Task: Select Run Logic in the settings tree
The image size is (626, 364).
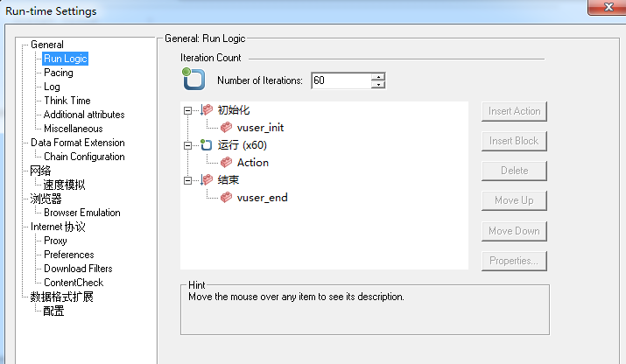Action: coord(66,59)
